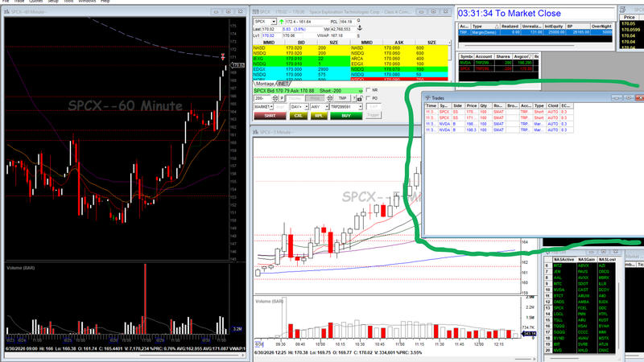Click the share quantity spinner arrows
Image resolution: width=644 pixels, height=362 pixels.
pyautogui.click(x=275, y=98)
